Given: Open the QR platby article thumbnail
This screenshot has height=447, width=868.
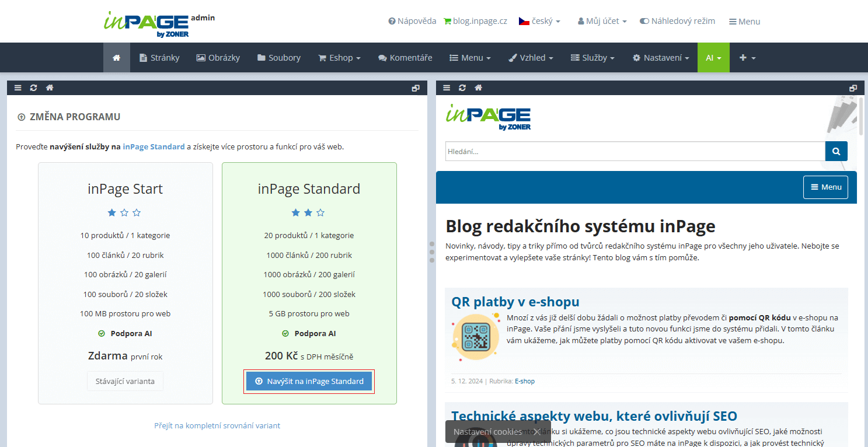Looking at the screenshot, I should [x=476, y=336].
